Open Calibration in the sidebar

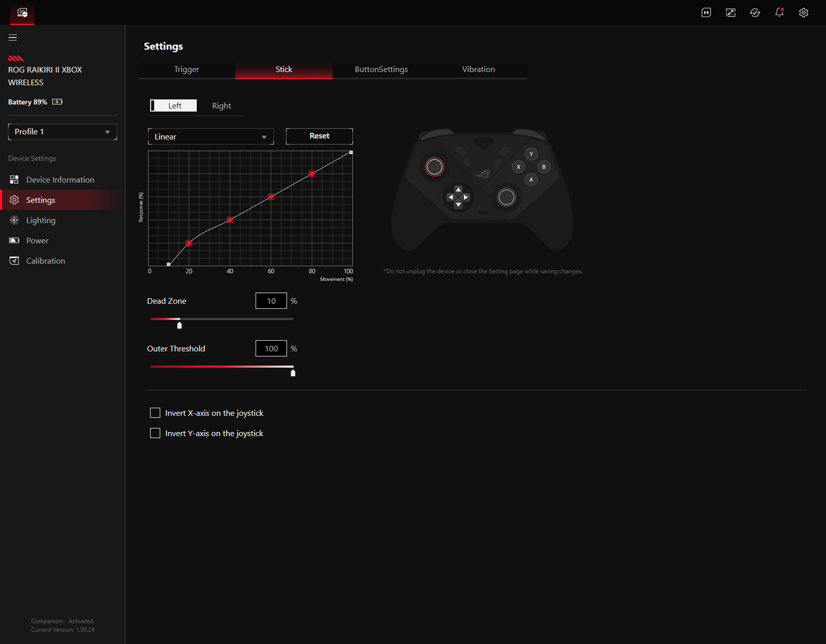tap(45, 261)
